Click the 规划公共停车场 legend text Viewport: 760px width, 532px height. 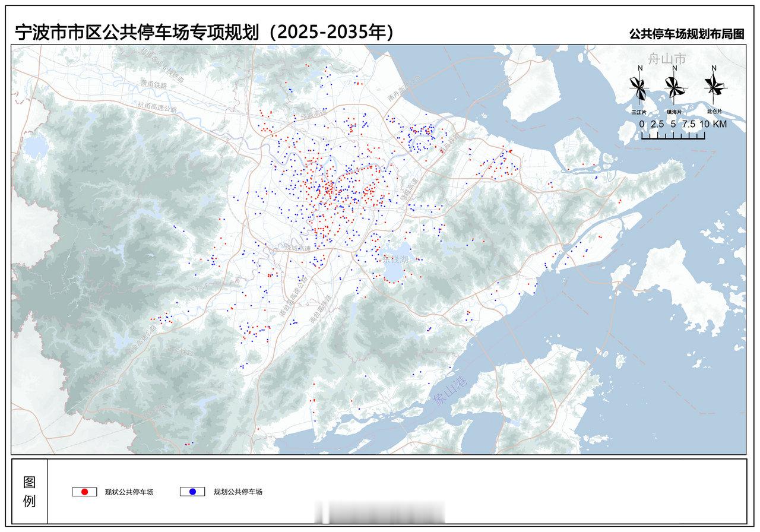pyautogui.click(x=237, y=492)
